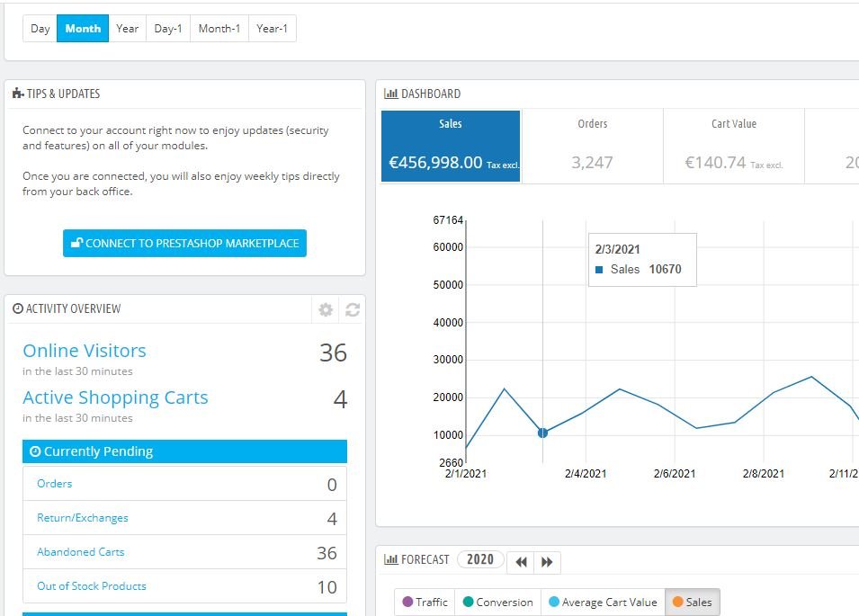The height and width of the screenshot is (616, 859).
Task: Go to previous forecast year
Action: 521,562
